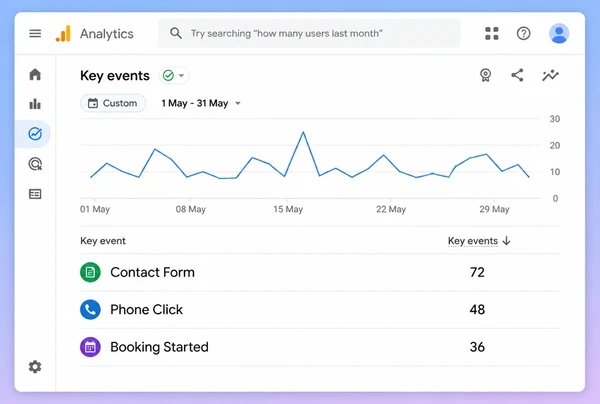Click the search magnifier icon
600x404 pixels.
(x=176, y=33)
